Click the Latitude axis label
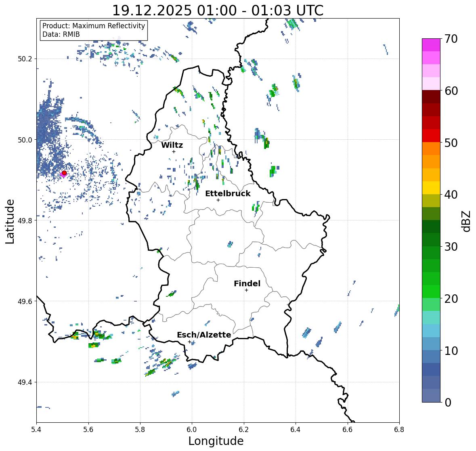The height and width of the screenshot is (451, 476). coord(10,221)
